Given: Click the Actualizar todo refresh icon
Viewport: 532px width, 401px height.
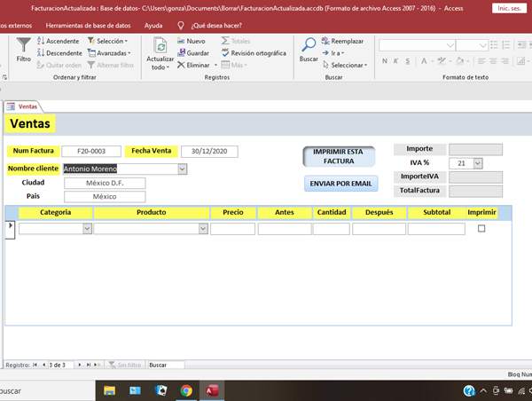Looking at the screenshot, I should click(x=160, y=48).
